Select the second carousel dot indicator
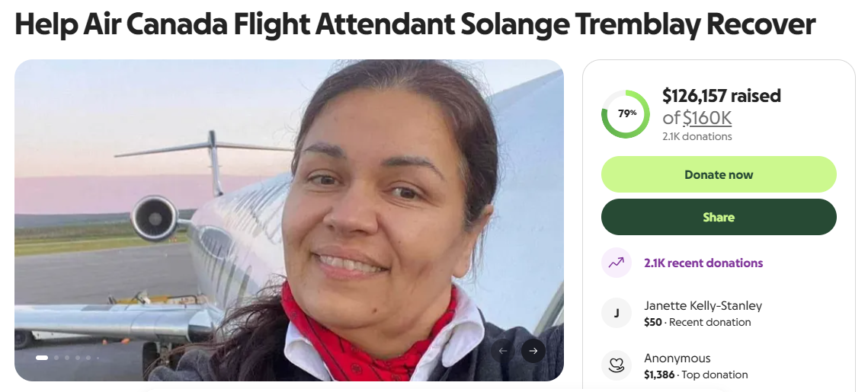The width and height of the screenshot is (868, 392). pyautogui.click(x=56, y=358)
